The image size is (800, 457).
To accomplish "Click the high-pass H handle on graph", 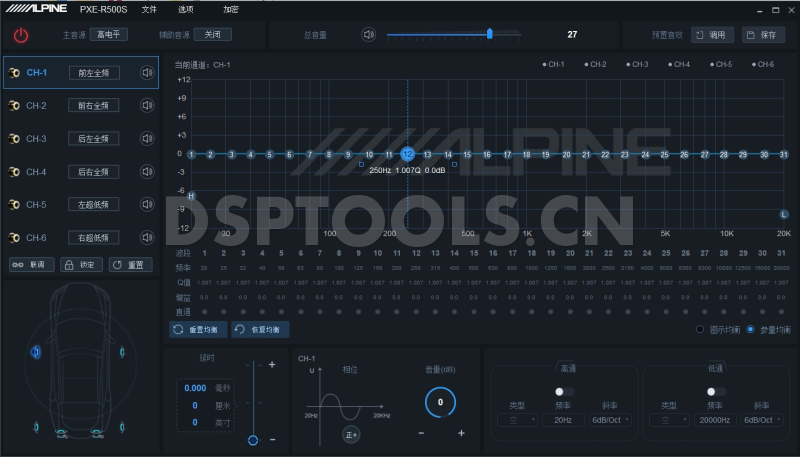I will pos(191,196).
